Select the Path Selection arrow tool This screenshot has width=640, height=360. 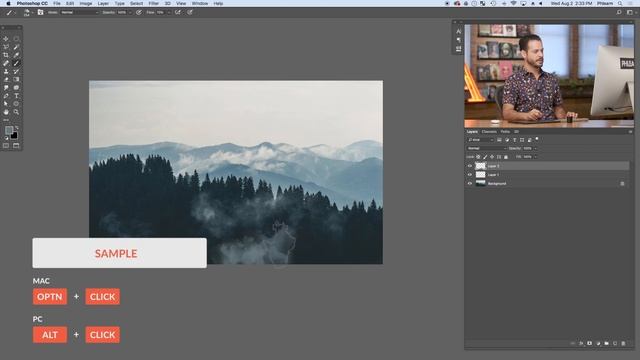click(x=6, y=104)
